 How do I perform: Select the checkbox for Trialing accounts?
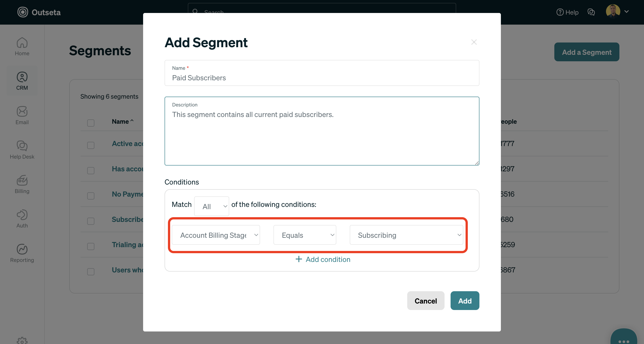[91, 246]
